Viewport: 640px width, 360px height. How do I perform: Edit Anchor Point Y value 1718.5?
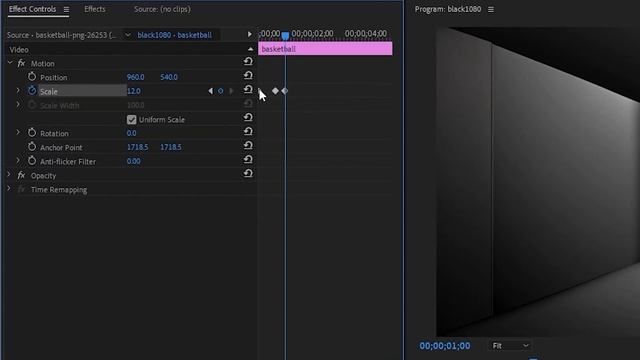pyautogui.click(x=171, y=147)
